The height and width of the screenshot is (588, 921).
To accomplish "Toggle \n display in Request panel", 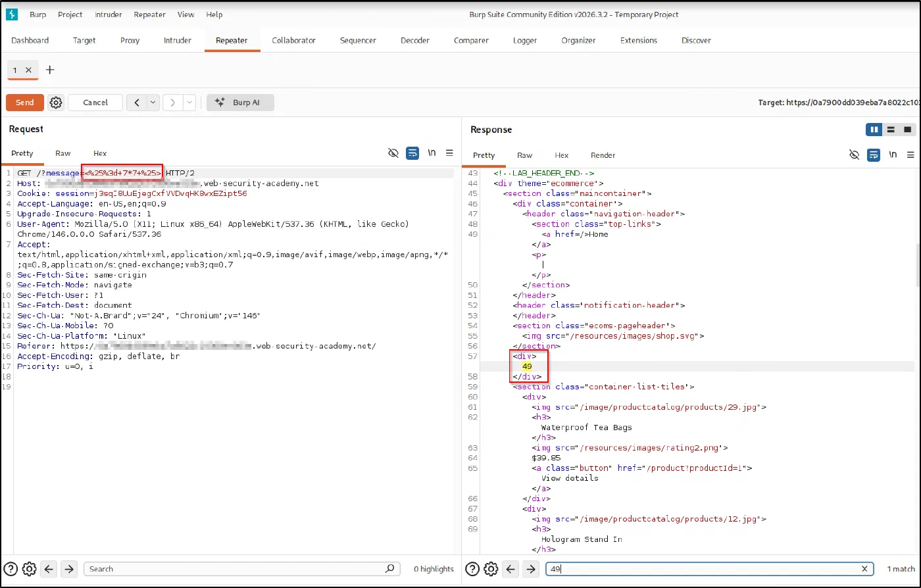I will pyautogui.click(x=432, y=153).
